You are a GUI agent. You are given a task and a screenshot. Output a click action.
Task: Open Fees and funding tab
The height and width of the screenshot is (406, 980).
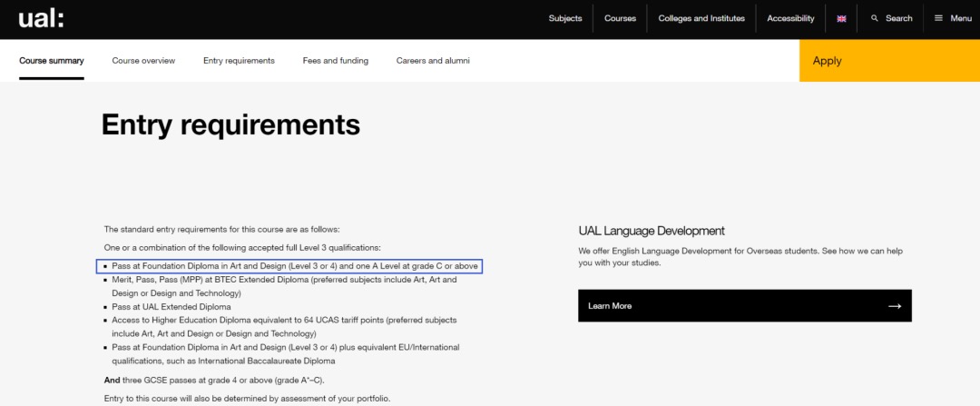336,61
